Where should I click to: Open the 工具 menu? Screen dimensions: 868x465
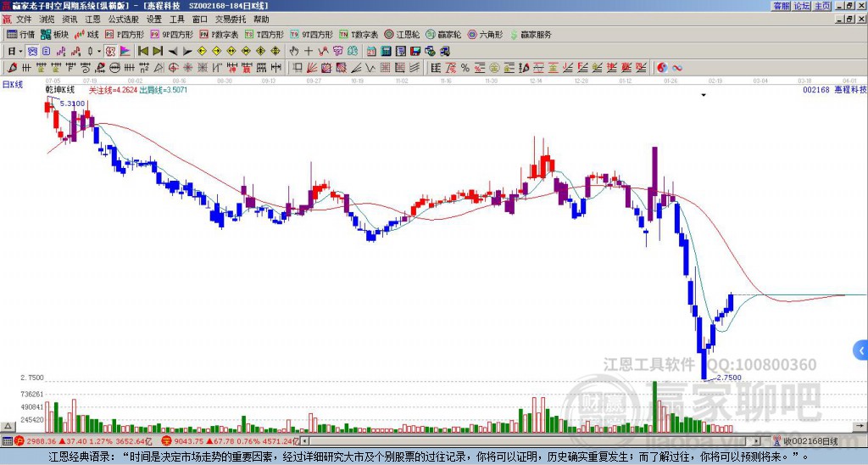(176, 20)
